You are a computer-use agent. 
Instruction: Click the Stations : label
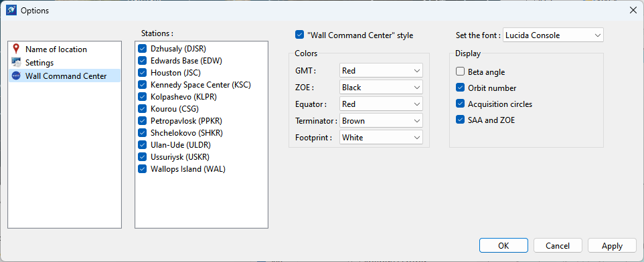[x=157, y=33]
